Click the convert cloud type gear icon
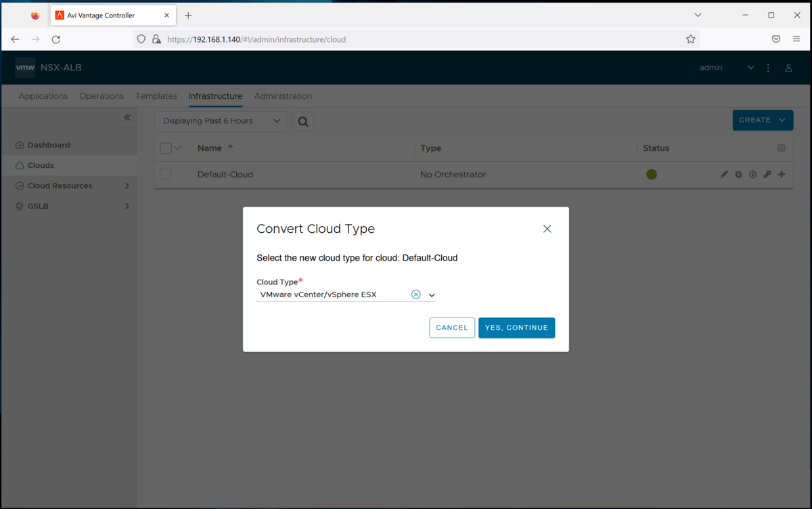The width and height of the screenshot is (812, 509). tap(738, 175)
